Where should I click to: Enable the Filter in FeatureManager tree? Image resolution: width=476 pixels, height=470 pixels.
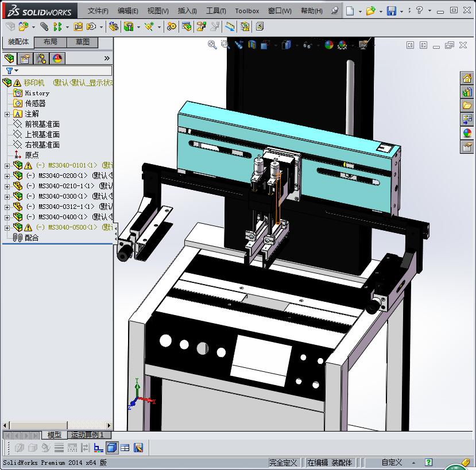click(x=9, y=70)
